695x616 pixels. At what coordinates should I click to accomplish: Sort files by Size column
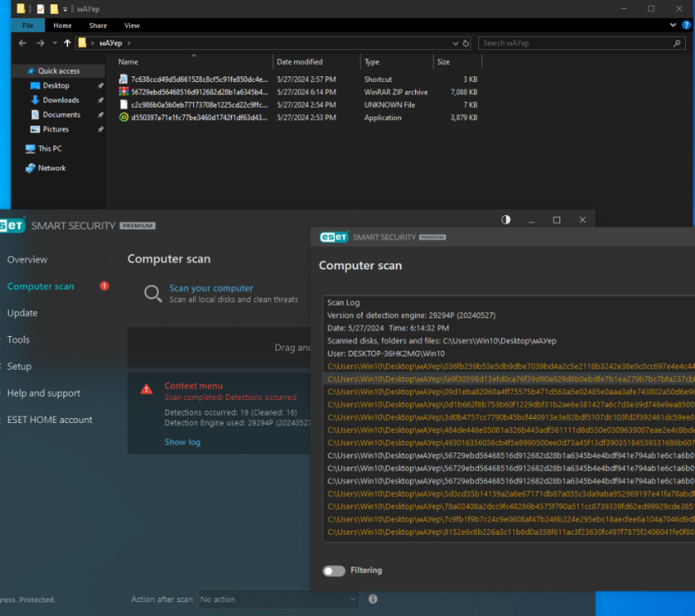(x=444, y=62)
